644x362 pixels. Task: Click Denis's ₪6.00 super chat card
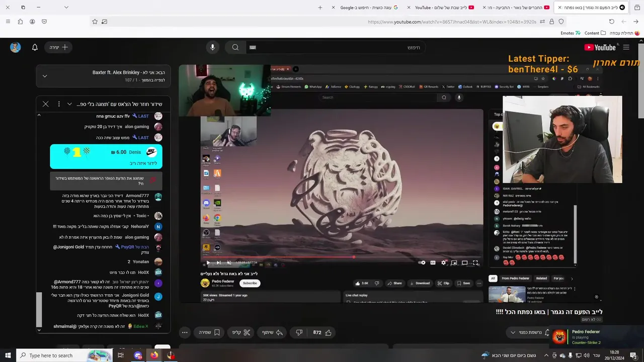tap(106, 156)
